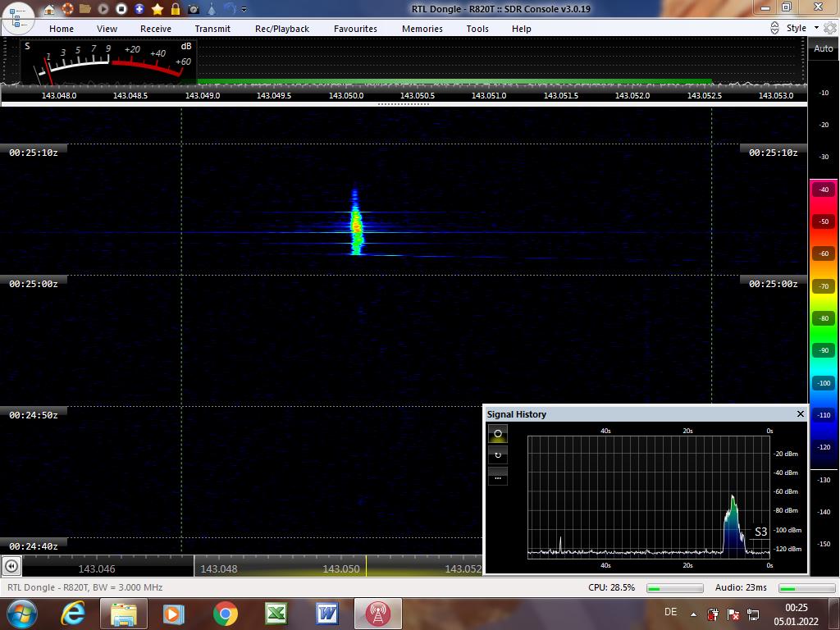Viewport: 840px width, 630px height.
Task: Close the Signal History panel
Action: click(801, 414)
